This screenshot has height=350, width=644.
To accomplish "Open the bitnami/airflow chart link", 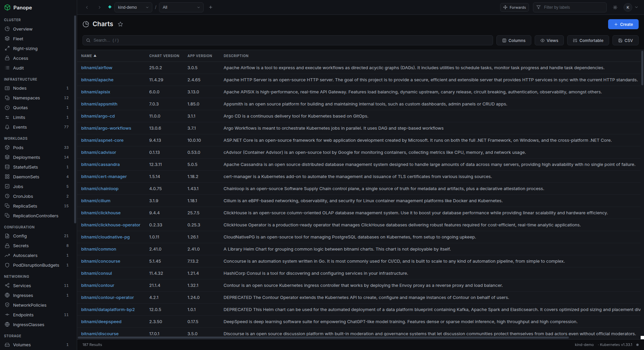I will coord(97,68).
